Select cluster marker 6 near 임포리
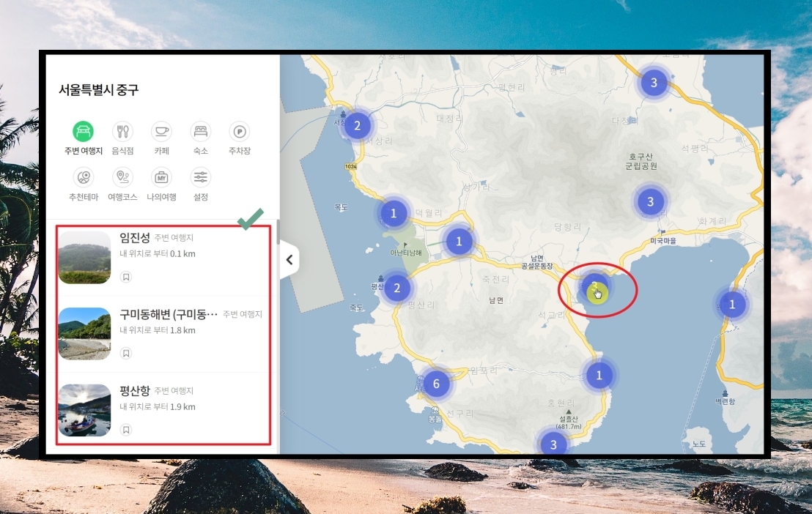This screenshot has width=812, height=514. (436, 384)
